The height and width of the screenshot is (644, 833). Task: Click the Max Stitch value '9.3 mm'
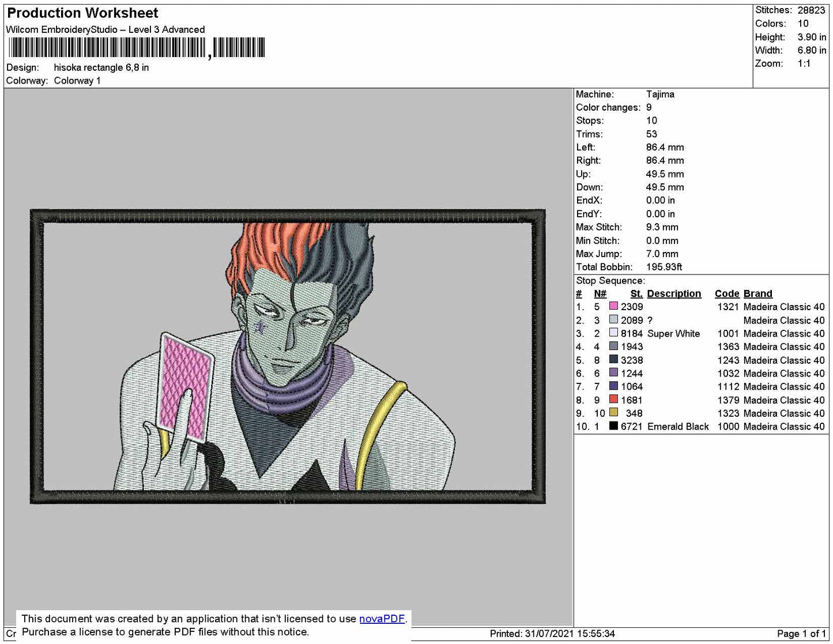click(662, 227)
